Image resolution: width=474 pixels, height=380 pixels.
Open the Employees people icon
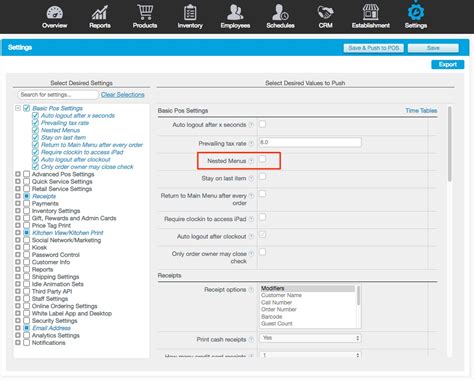click(x=235, y=12)
